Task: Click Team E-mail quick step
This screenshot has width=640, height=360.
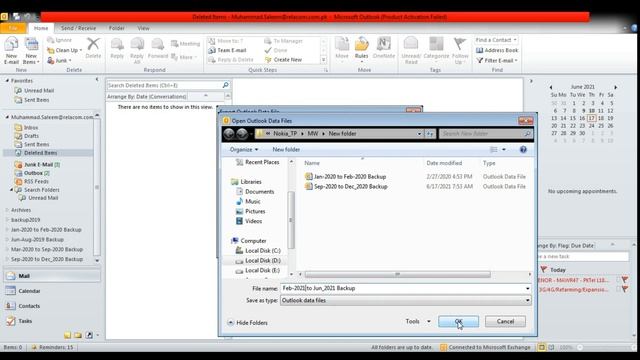Action: pyautogui.click(x=227, y=50)
